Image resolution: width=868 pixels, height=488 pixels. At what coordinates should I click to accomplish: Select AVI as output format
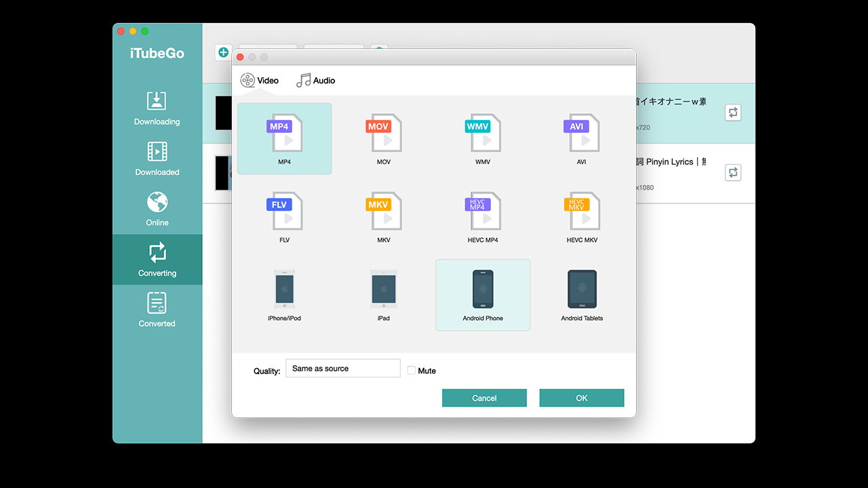(581, 134)
